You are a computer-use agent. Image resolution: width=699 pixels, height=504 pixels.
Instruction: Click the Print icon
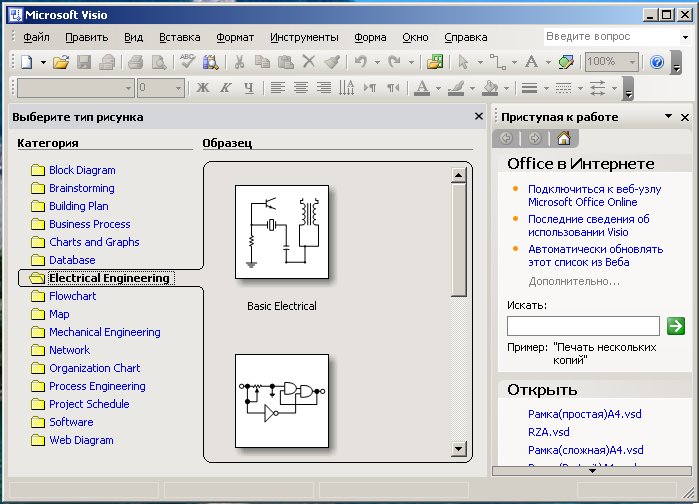(136, 62)
